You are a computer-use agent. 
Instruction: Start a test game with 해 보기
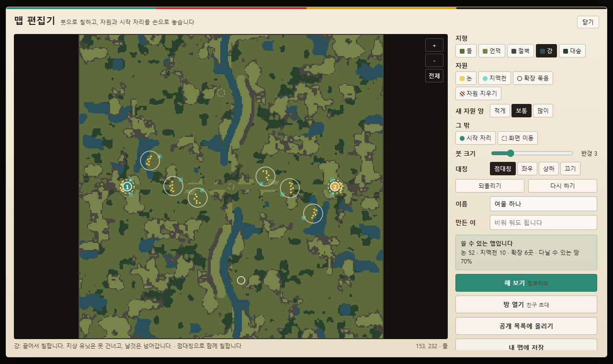pyautogui.click(x=526, y=283)
